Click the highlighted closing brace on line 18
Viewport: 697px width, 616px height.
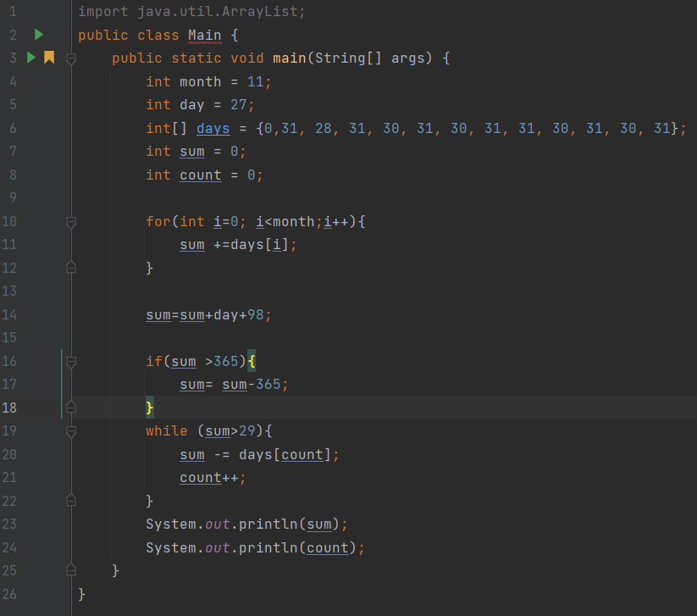click(150, 408)
